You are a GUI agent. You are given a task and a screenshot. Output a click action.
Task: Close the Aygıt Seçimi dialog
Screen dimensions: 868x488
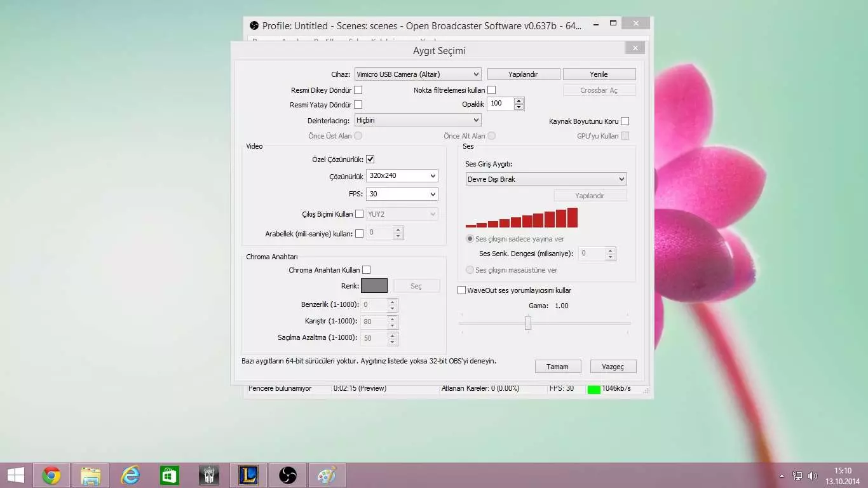[x=635, y=48]
